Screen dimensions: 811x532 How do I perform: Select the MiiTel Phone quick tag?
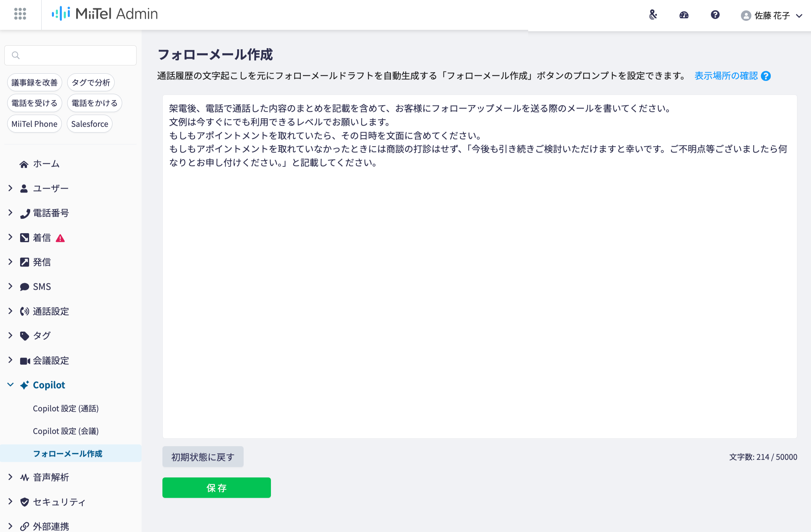(34, 124)
